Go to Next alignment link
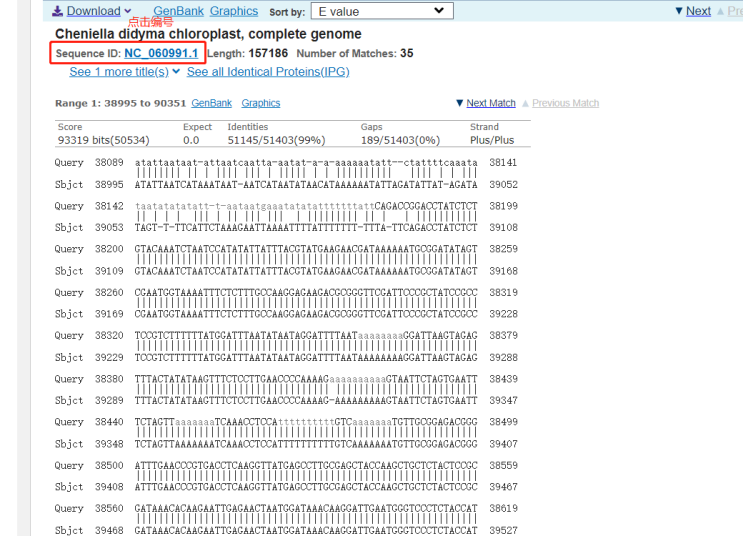743x536 pixels. pyautogui.click(x=698, y=11)
